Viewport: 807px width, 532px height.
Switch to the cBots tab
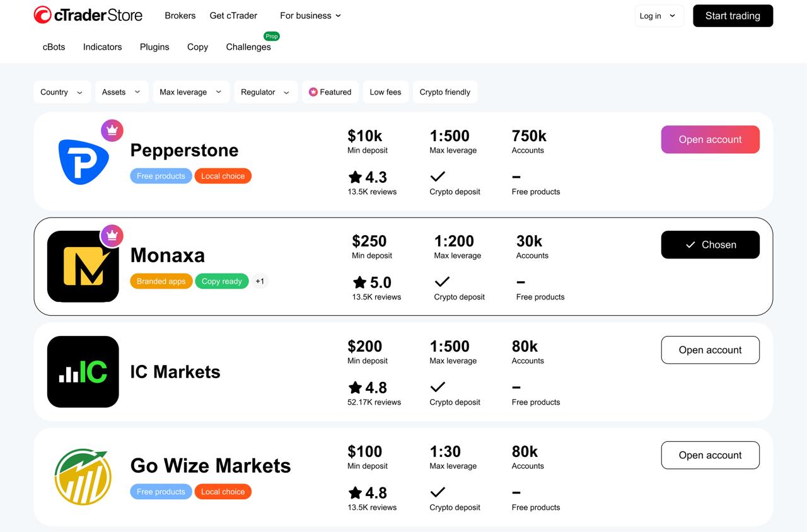(x=54, y=47)
